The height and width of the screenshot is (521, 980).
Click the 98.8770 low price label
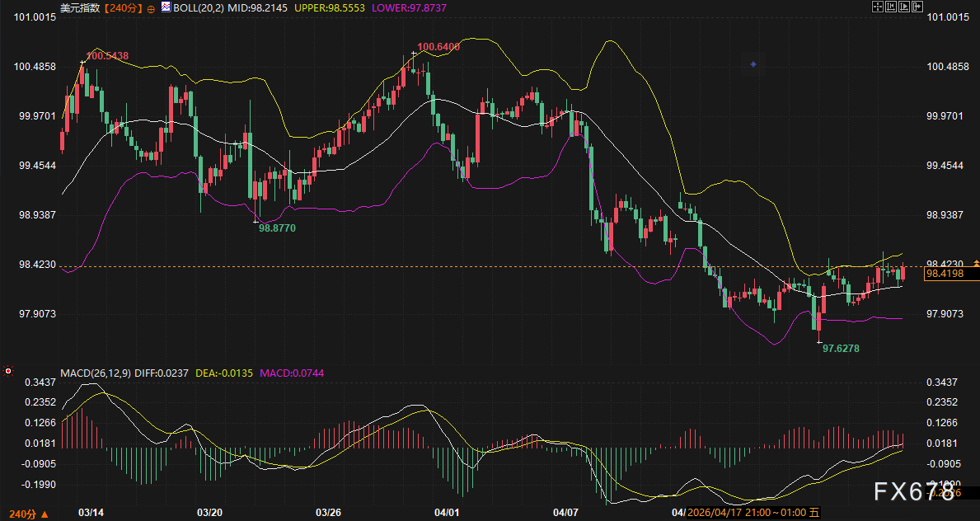coord(277,227)
